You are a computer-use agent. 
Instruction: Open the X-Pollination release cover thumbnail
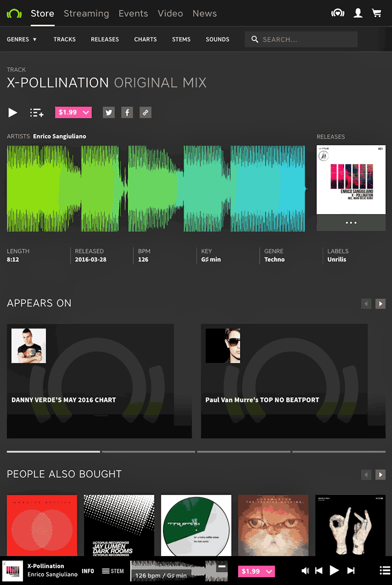pyautogui.click(x=351, y=180)
